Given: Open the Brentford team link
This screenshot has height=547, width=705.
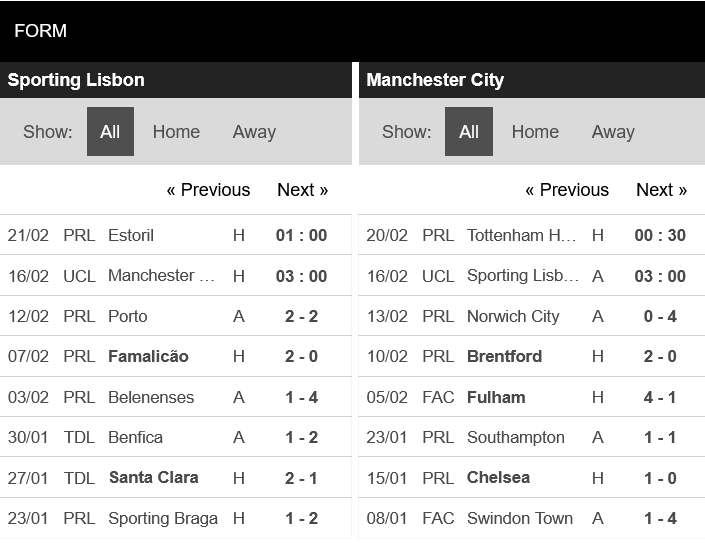Looking at the screenshot, I should 504,356.
